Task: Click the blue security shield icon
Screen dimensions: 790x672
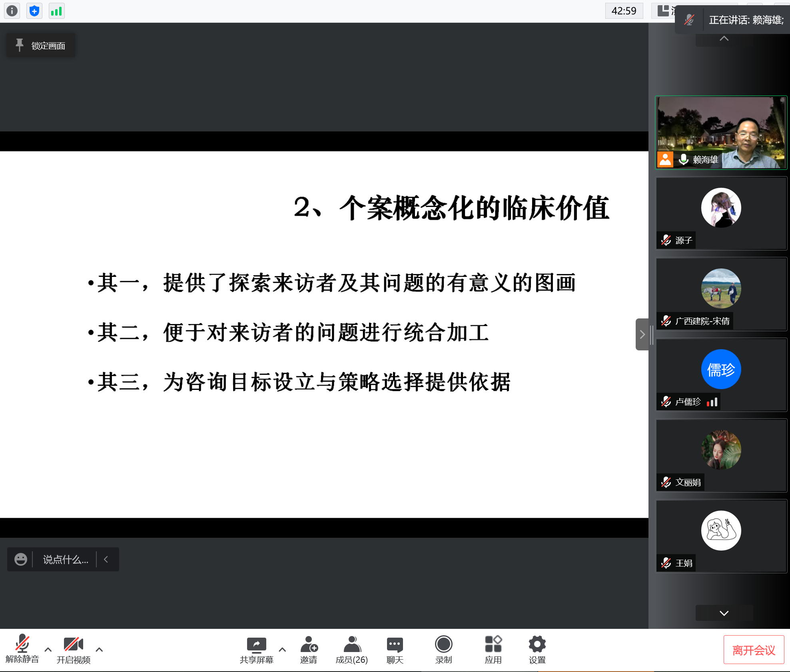Action: [34, 11]
